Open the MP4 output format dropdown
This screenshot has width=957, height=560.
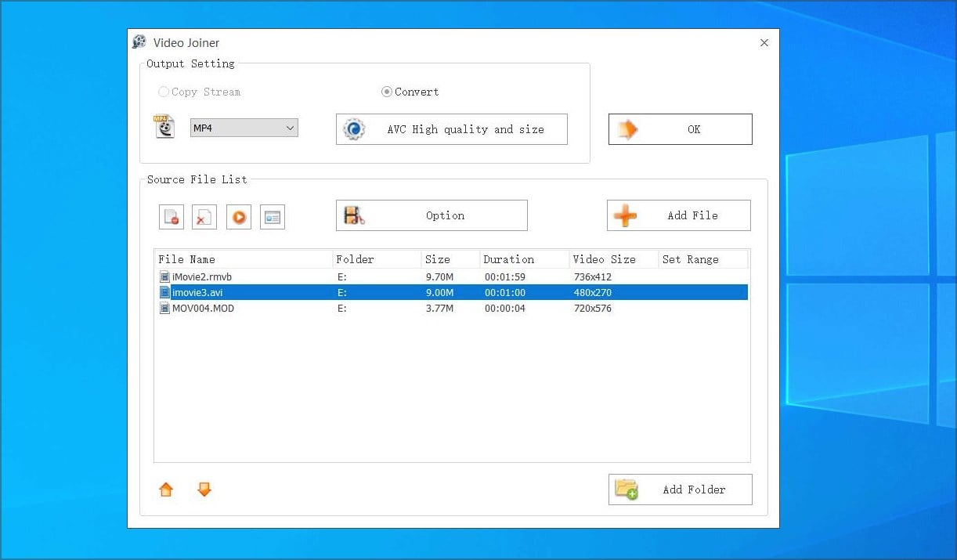244,128
